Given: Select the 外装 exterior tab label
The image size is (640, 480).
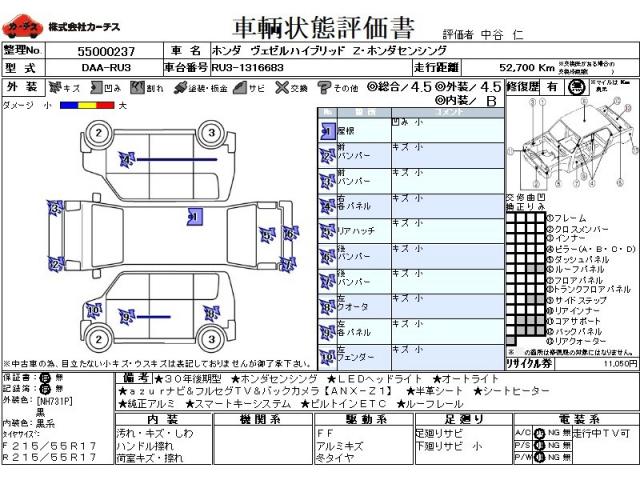Looking at the screenshot, I should pos(23,87).
